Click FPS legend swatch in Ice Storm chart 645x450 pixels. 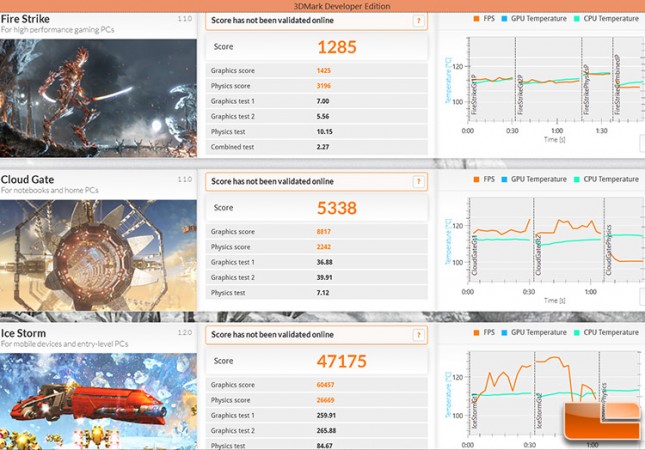pyautogui.click(x=476, y=333)
